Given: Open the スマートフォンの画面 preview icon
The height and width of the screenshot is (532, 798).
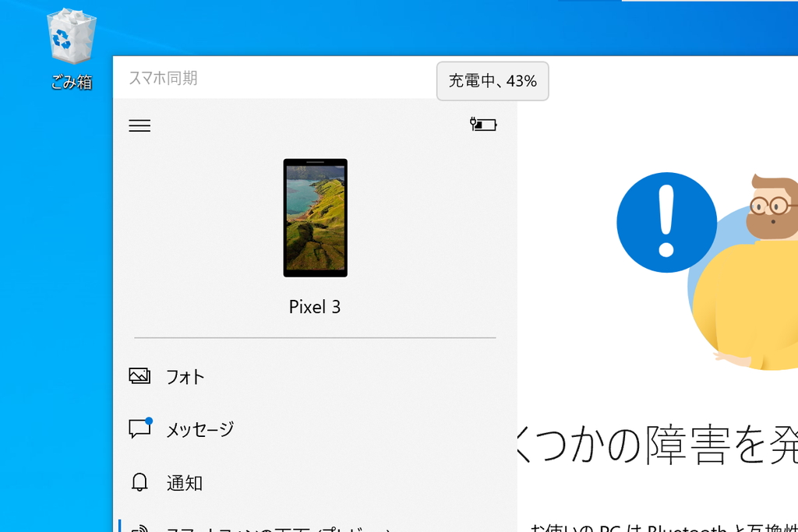Looking at the screenshot, I should tap(139, 528).
